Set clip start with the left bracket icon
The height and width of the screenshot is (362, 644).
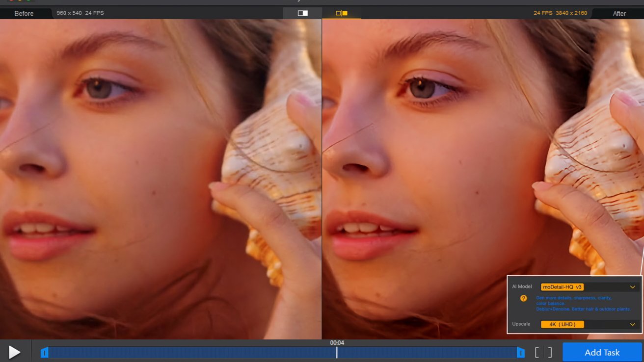click(537, 352)
